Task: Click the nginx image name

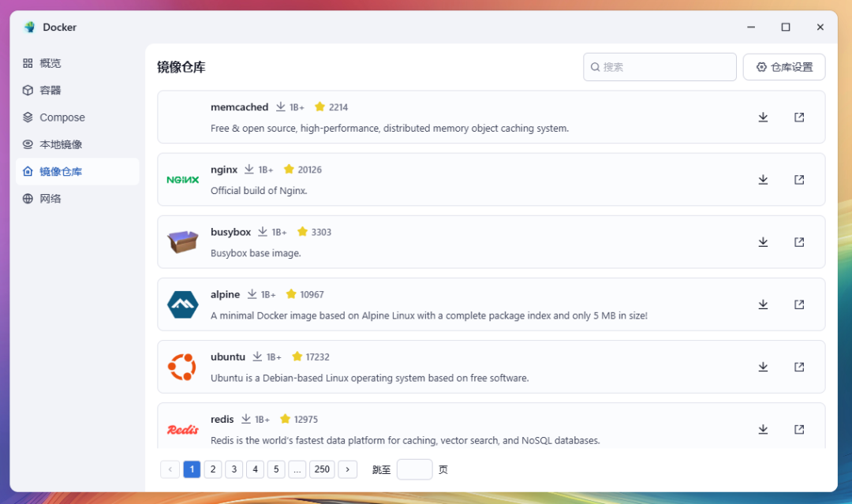Action: click(x=224, y=170)
